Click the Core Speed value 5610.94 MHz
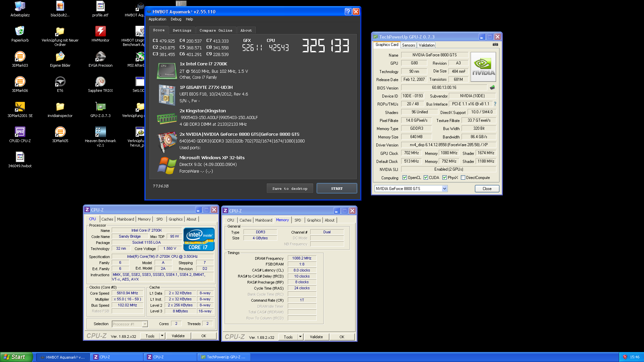This screenshot has width=644, height=362. click(127, 293)
